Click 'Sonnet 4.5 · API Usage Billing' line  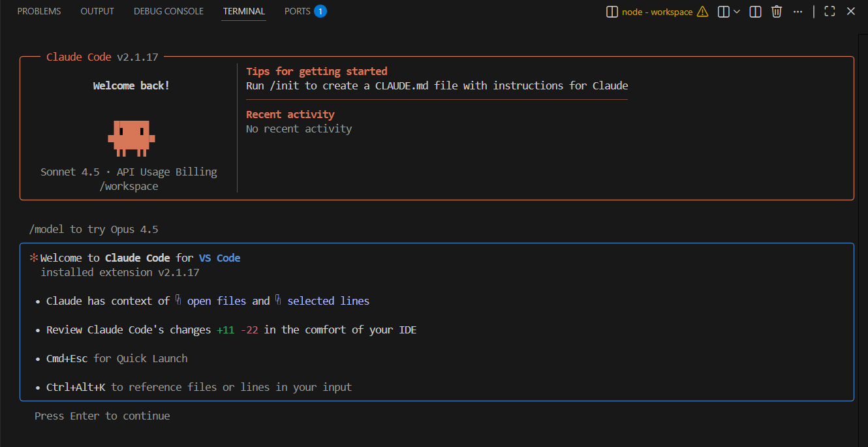pos(129,172)
